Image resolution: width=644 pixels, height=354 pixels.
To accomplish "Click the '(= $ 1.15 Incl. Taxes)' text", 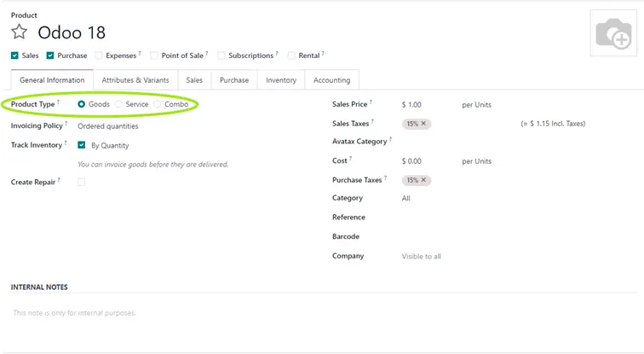I will click(553, 124).
